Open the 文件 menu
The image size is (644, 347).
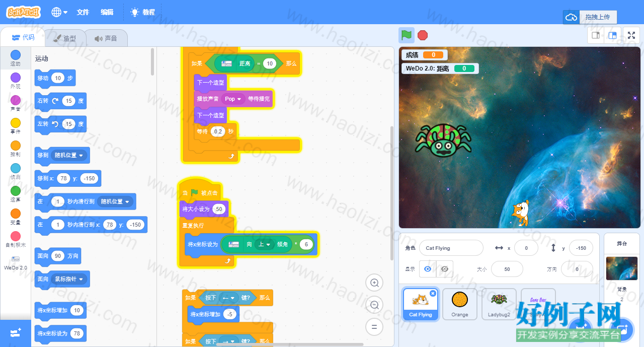(83, 12)
